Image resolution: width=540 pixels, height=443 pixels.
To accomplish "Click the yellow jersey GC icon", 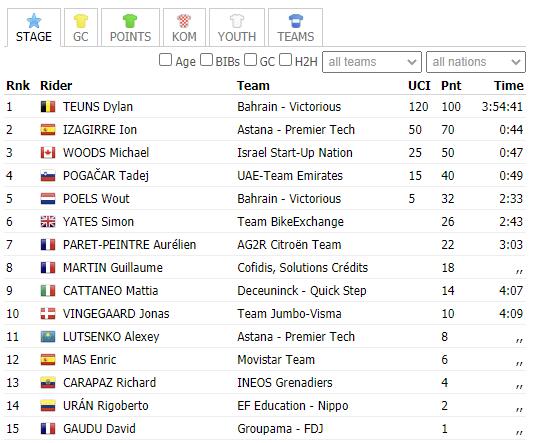I will click(81, 21).
